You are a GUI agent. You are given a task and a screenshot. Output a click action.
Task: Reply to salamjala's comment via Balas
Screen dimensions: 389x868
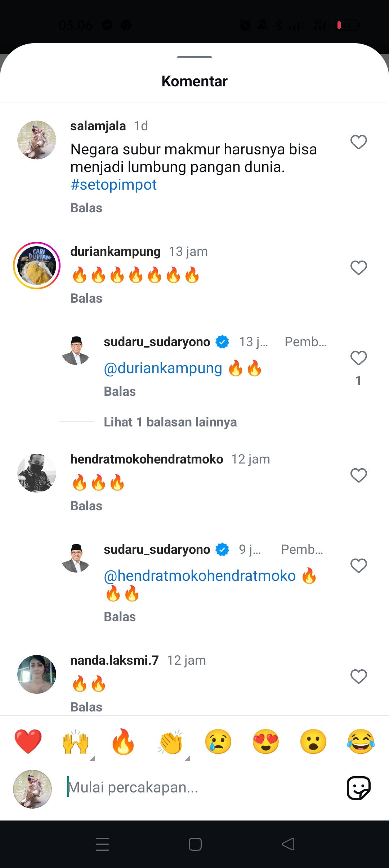point(86,208)
